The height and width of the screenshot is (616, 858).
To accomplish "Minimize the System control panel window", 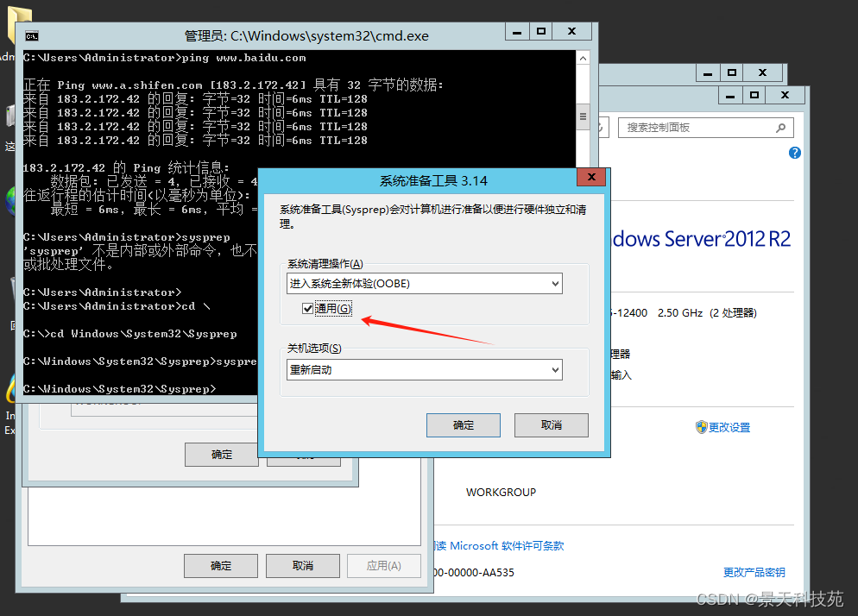I will coord(730,95).
